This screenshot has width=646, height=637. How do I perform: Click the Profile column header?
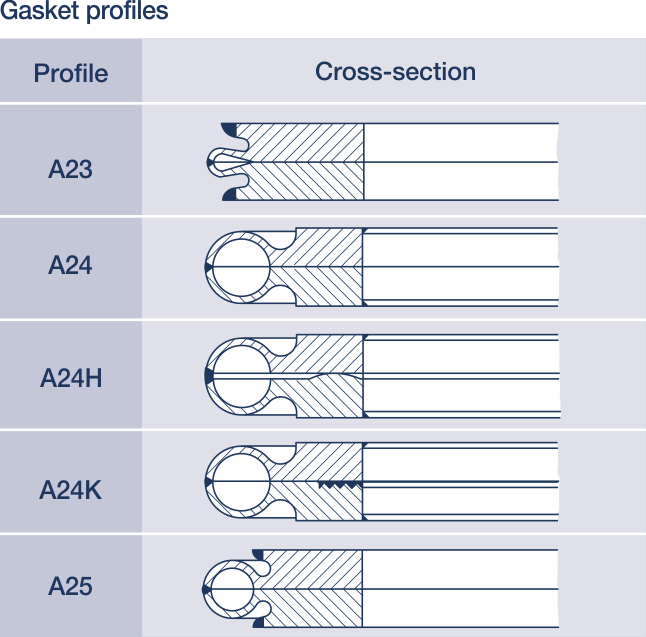71,73
